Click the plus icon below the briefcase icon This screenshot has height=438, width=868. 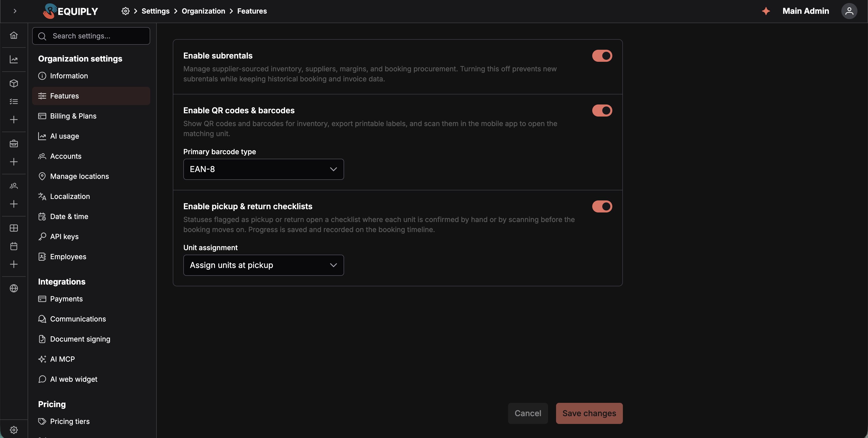coord(14,162)
